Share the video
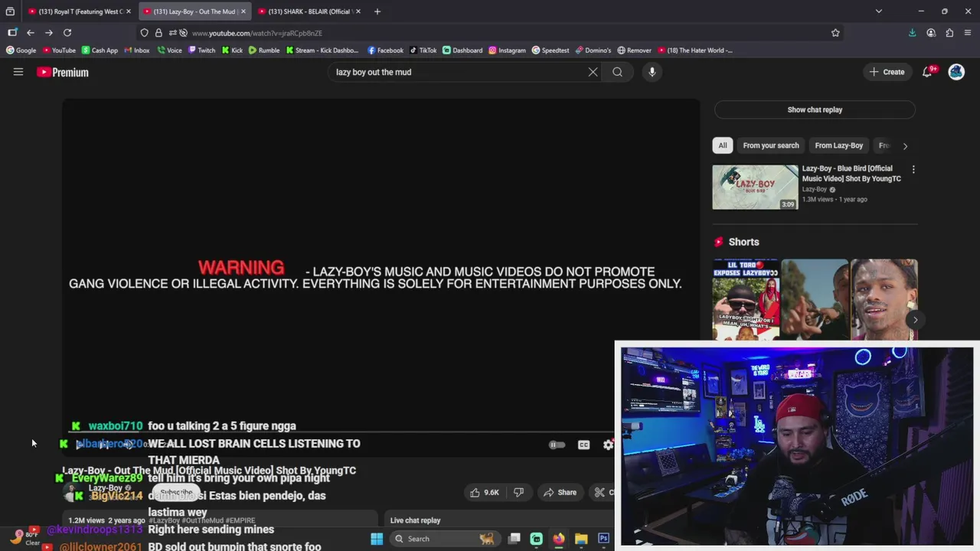This screenshot has width=980, height=551. (x=560, y=493)
